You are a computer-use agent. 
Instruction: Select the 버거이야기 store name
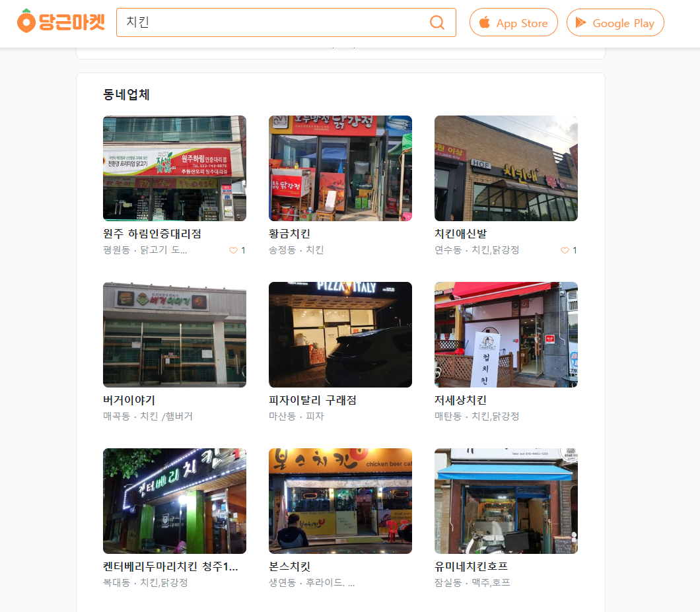[x=128, y=400]
